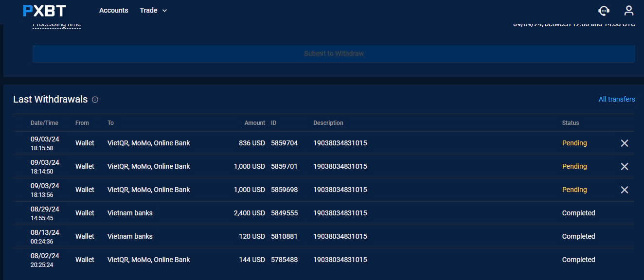Screen dimensions: 644x280
Task: Click Wallet in the 08/13/24 row
Action: point(85,236)
